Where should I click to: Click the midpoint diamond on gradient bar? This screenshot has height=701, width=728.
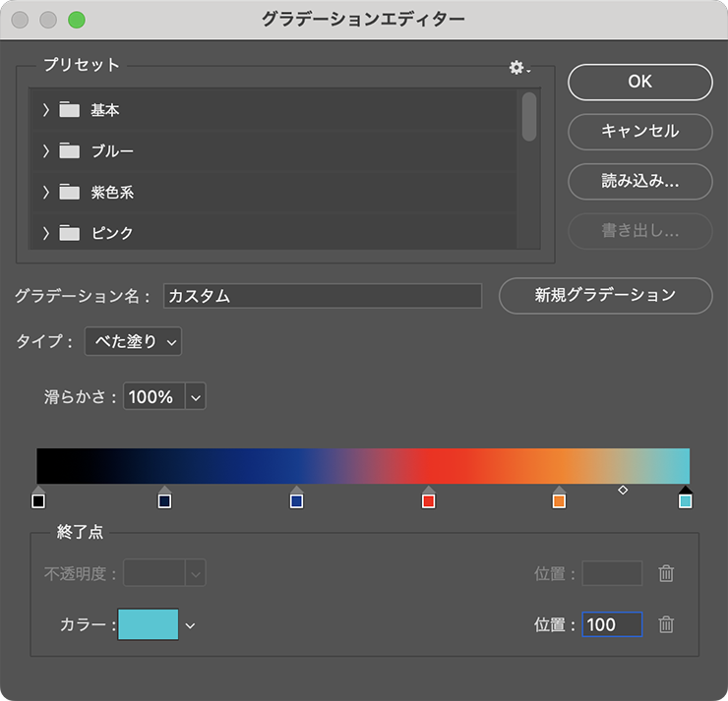pyautogui.click(x=623, y=489)
